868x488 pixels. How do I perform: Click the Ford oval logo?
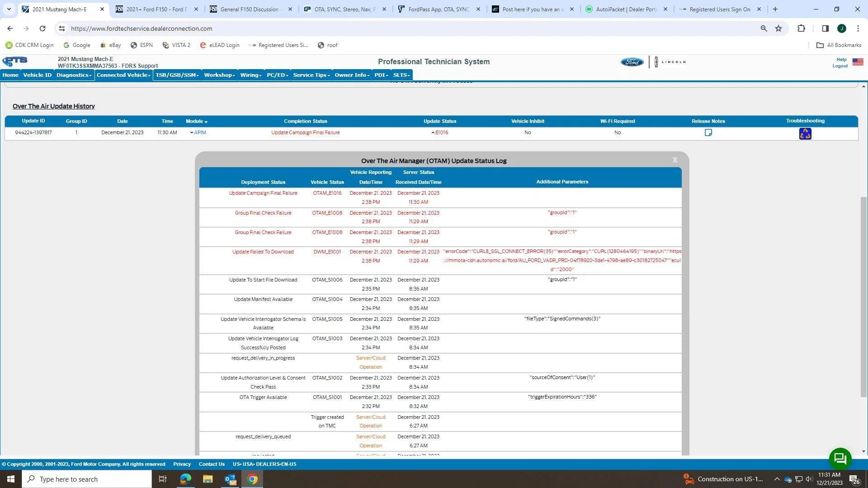click(x=632, y=62)
